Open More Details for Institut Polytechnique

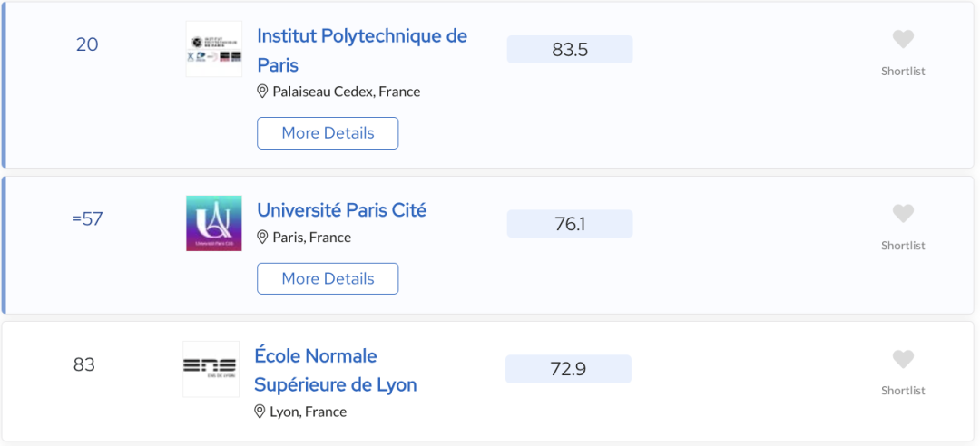coord(328,133)
